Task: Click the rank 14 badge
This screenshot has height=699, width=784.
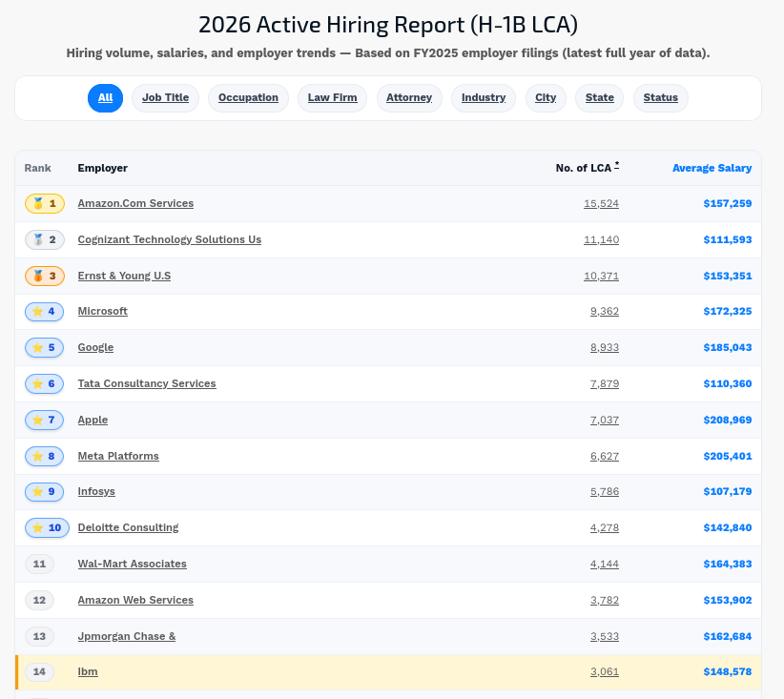Action: [x=39, y=671]
